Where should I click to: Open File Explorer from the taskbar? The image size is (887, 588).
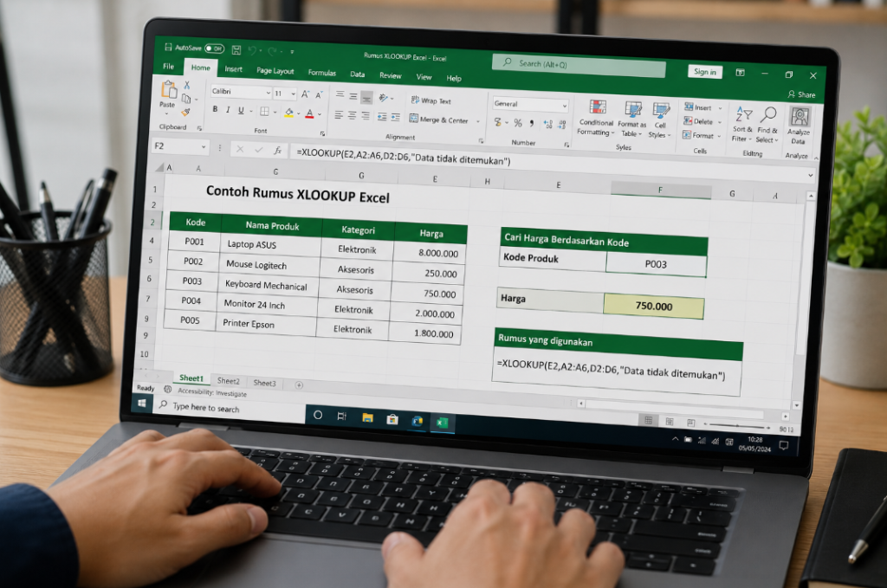(x=367, y=417)
